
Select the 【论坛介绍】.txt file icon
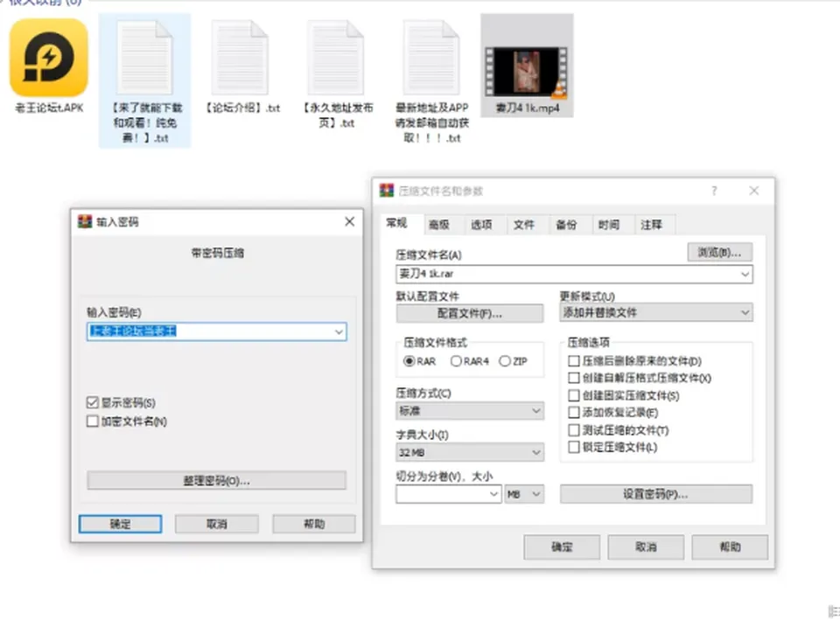[240, 58]
